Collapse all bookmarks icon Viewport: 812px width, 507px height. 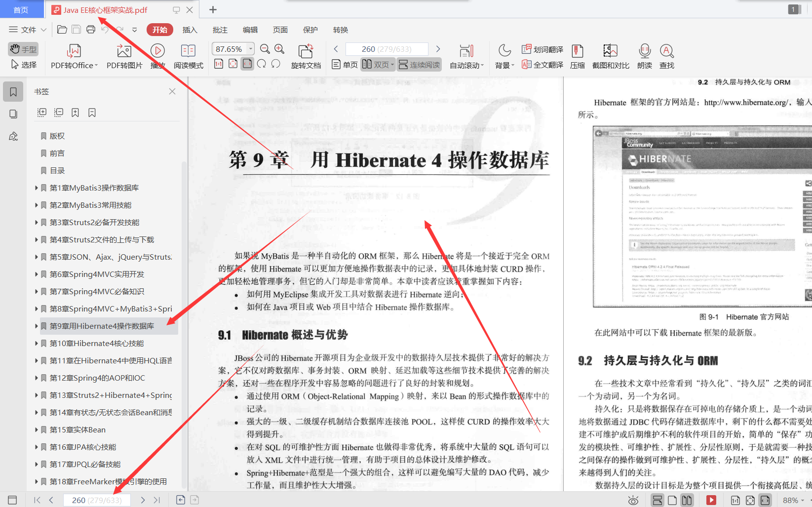[x=59, y=113]
